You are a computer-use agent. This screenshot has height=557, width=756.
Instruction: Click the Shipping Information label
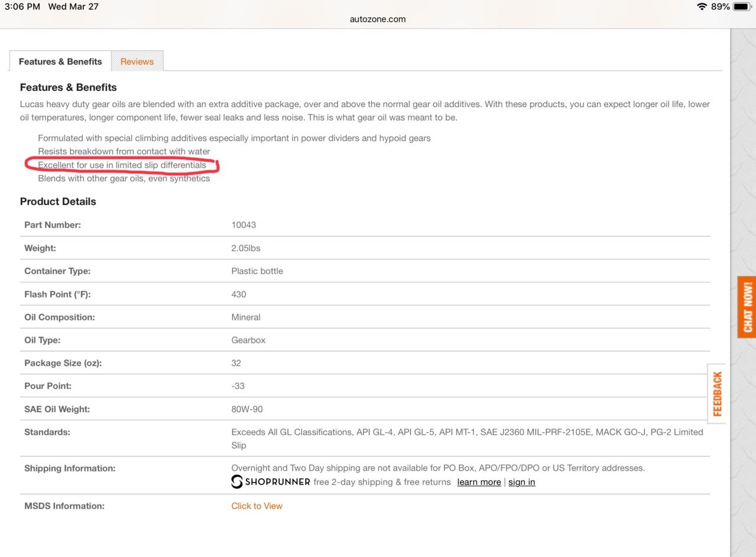[x=70, y=468]
